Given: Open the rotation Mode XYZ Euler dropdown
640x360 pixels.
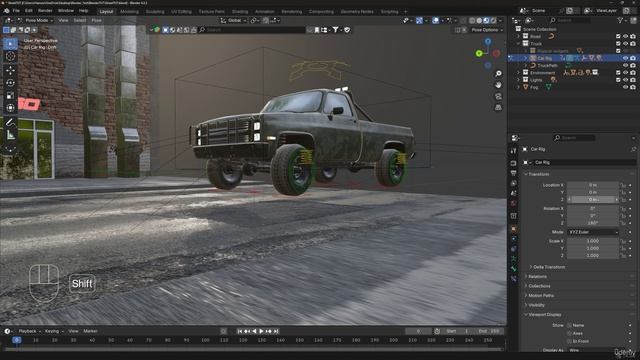Looking at the screenshot, I should coord(593,232).
